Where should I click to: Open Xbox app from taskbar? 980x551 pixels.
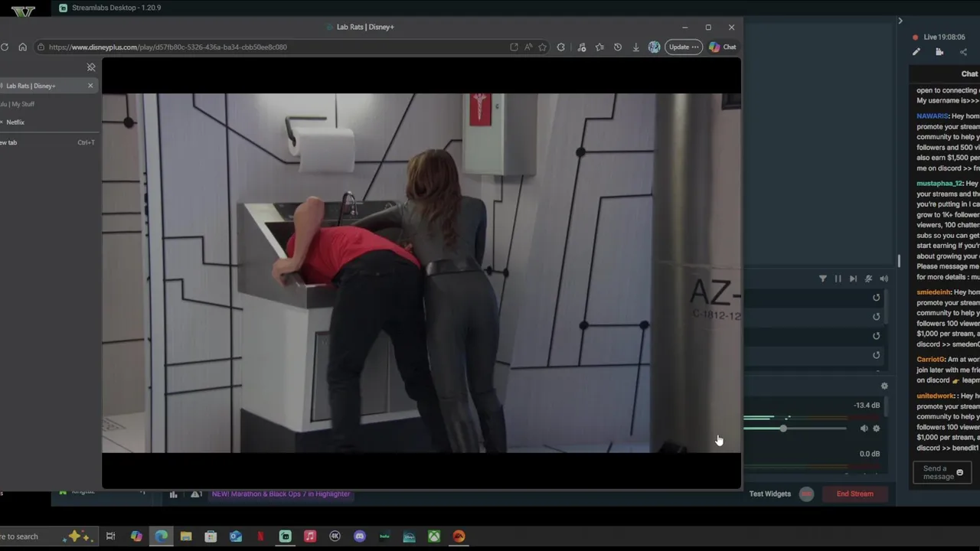tap(434, 536)
